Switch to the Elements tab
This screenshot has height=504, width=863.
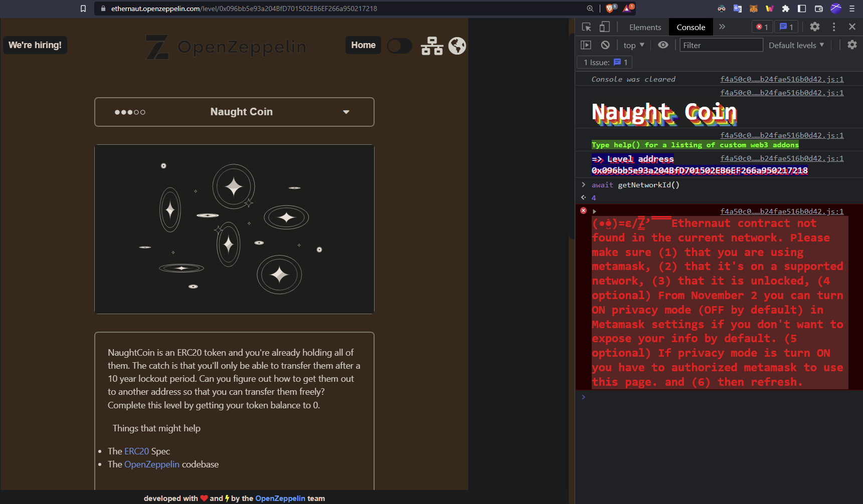[645, 27]
